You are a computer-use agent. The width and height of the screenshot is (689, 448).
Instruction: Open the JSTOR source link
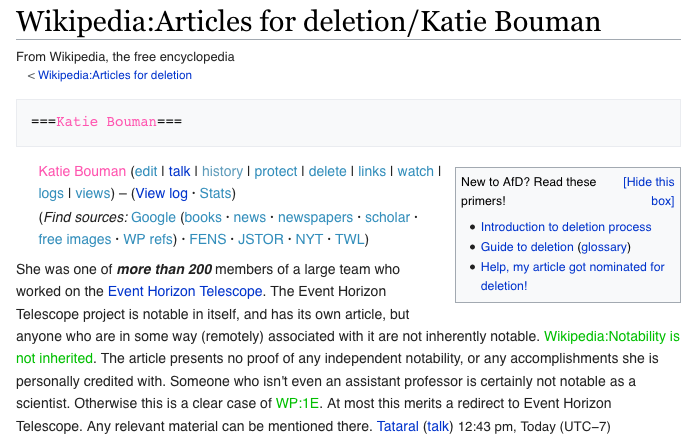coord(261,239)
